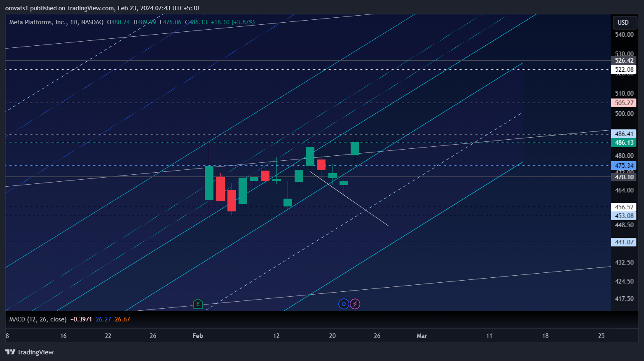This screenshot has width=644, height=361.
Task: Click the TradingView logo at bottom
Action: pos(29,352)
